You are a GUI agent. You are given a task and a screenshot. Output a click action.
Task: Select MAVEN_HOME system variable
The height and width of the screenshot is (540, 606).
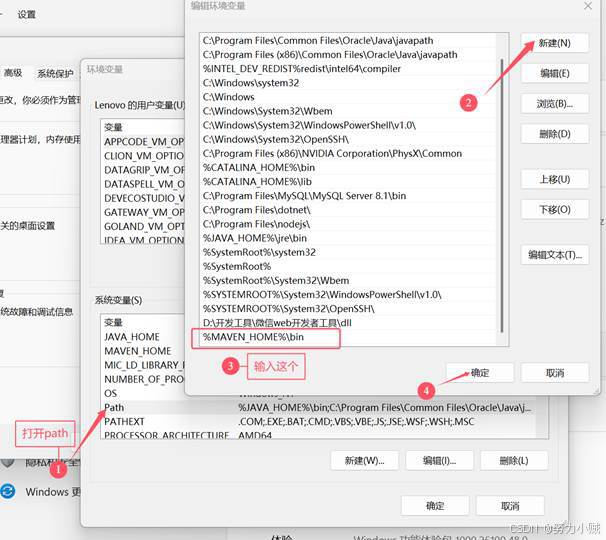click(137, 351)
